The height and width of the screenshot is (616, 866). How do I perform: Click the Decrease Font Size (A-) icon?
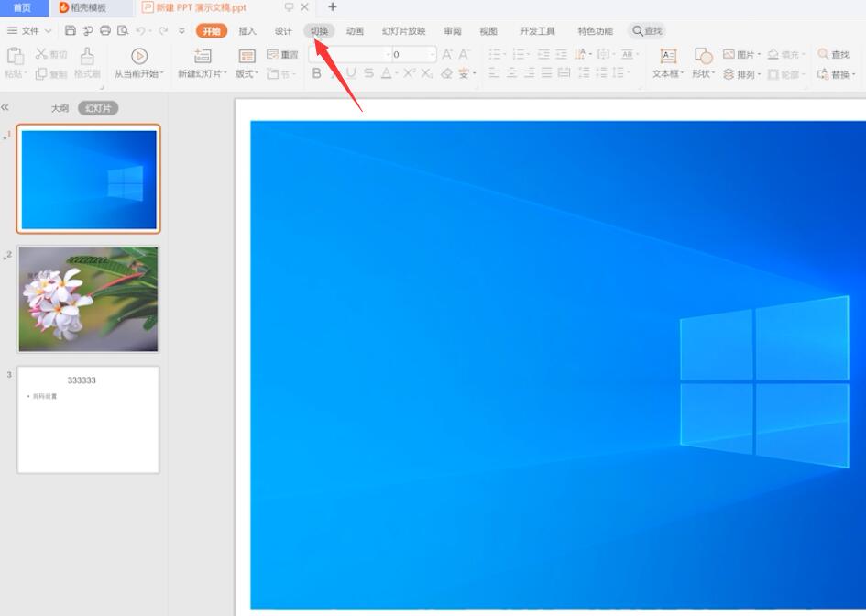pyautogui.click(x=464, y=53)
